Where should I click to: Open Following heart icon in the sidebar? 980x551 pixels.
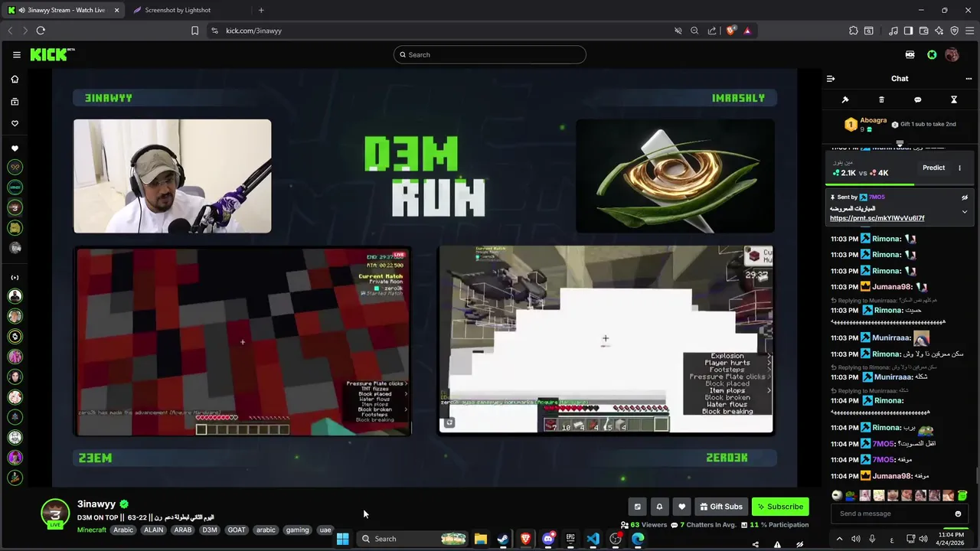point(15,123)
